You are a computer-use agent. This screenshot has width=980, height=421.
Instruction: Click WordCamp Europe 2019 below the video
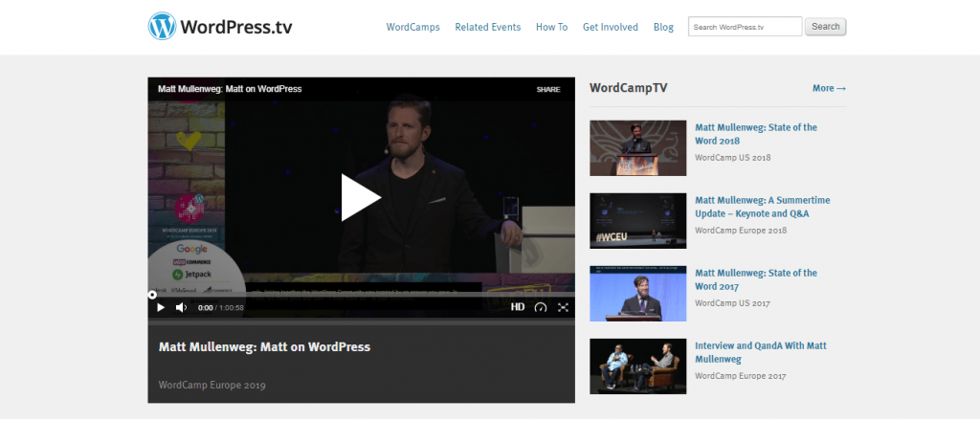(x=212, y=385)
